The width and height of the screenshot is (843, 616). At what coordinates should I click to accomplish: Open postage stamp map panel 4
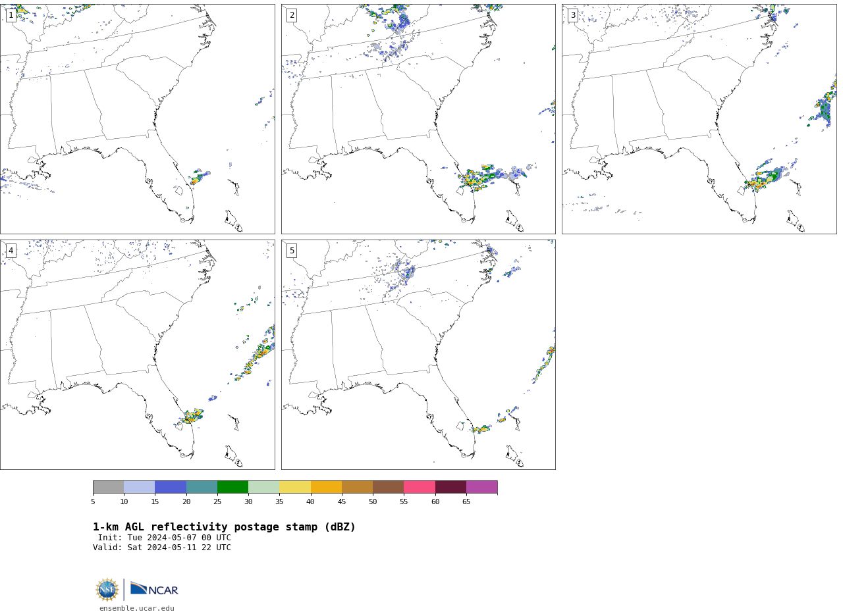tap(137, 355)
